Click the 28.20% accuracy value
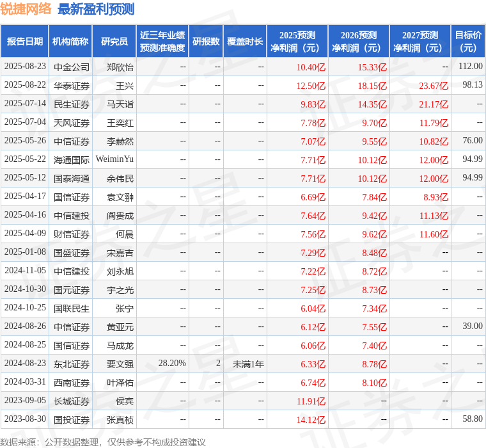This screenshot has height=448, width=486. (x=172, y=364)
